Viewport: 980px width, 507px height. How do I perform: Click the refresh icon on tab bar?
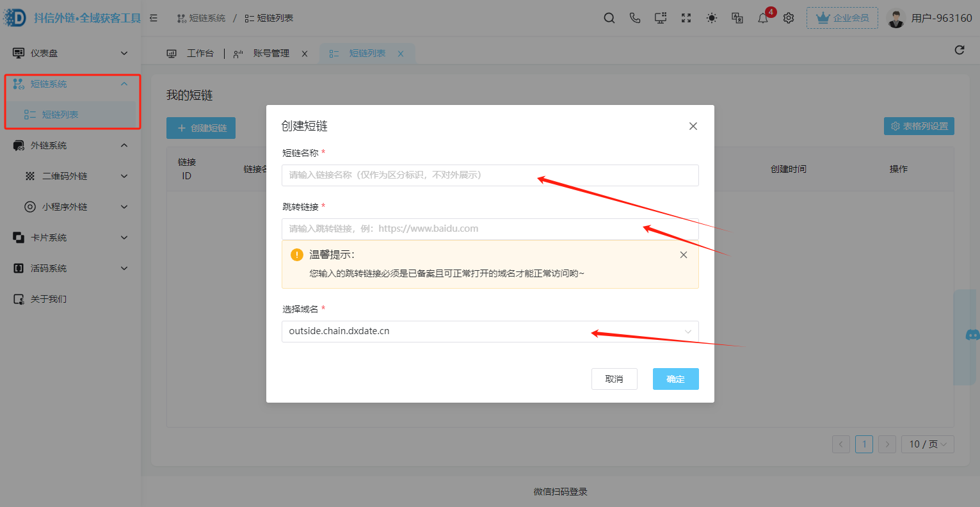coord(959,50)
